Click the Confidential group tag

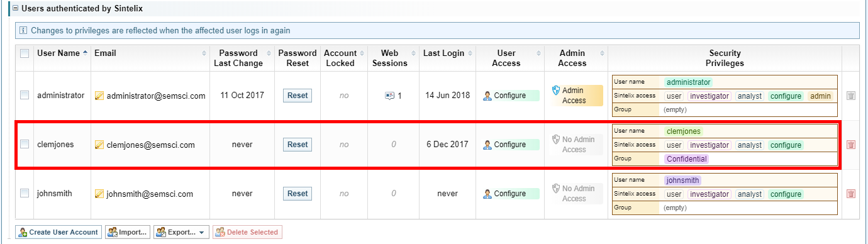click(686, 159)
